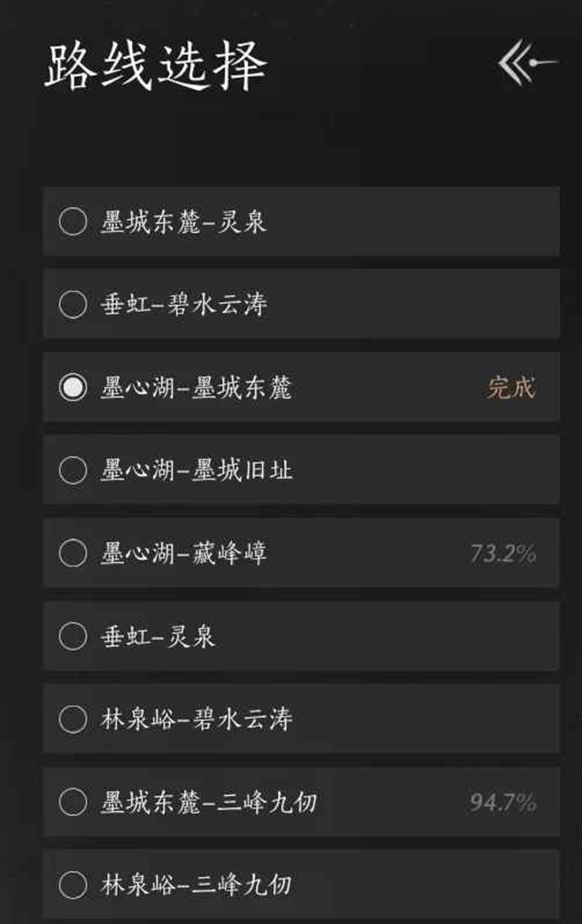
Task: Toggle the selected 墨心湖-墨城东麓 radio button
Action: pyautogui.click(x=73, y=387)
